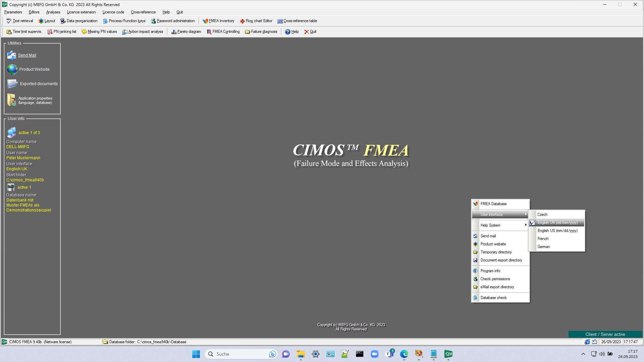Open PN ranking list tool
This screenshot has height=362, width=644.
click(62, 32)
